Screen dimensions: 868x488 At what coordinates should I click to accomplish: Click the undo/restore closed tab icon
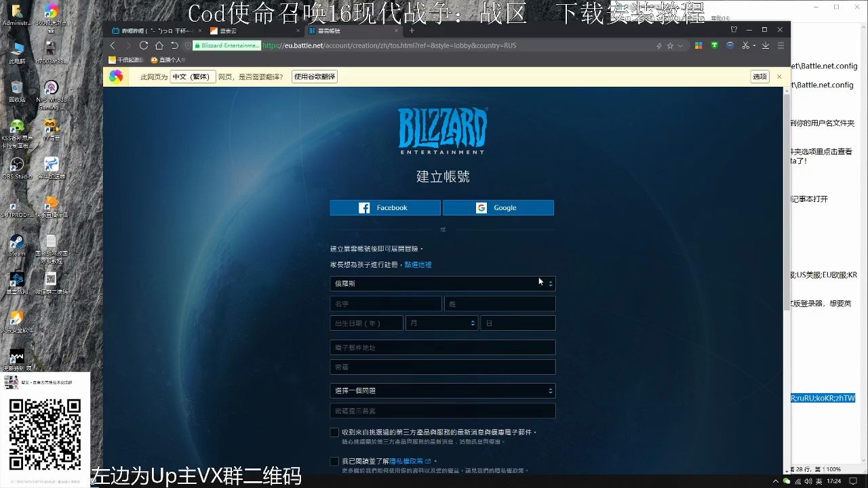(x=174, y=45)
